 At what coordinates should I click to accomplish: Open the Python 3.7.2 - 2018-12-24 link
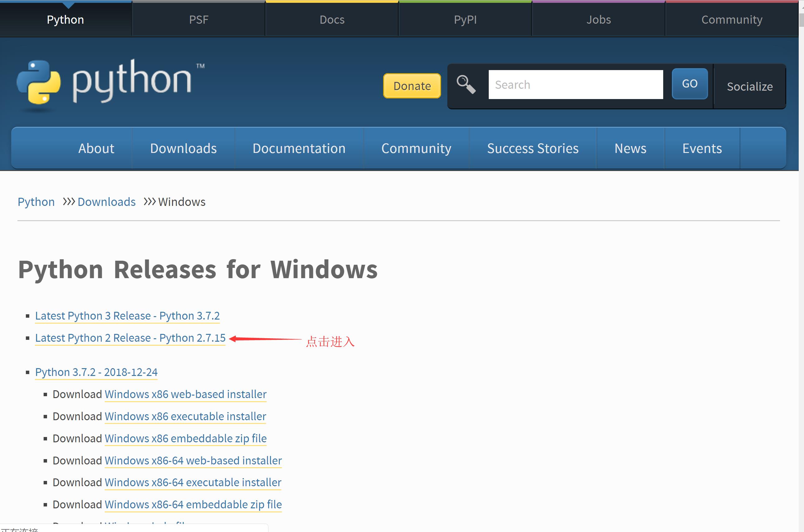[96, 372]
